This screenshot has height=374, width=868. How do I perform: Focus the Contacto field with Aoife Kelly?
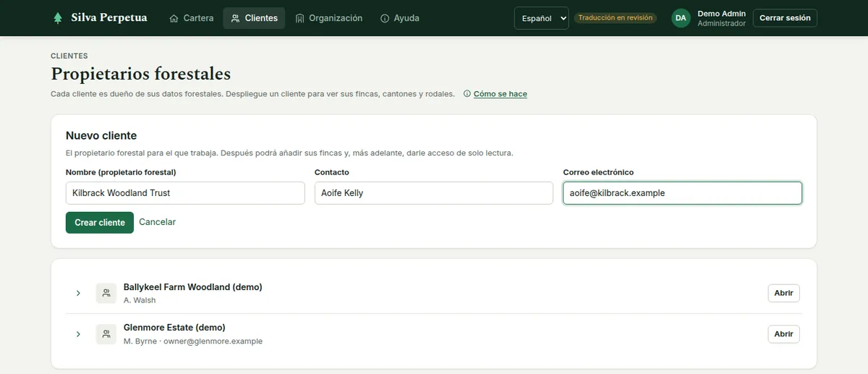coord(434,193)
